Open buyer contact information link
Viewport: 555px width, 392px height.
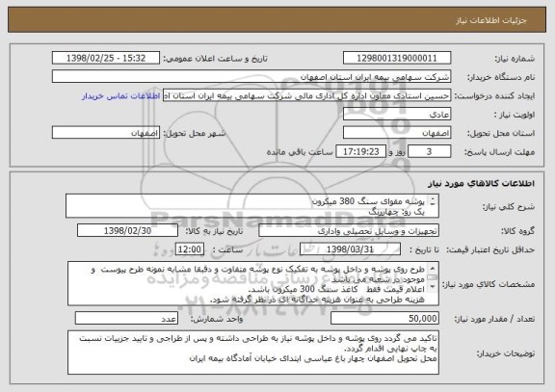121,96
